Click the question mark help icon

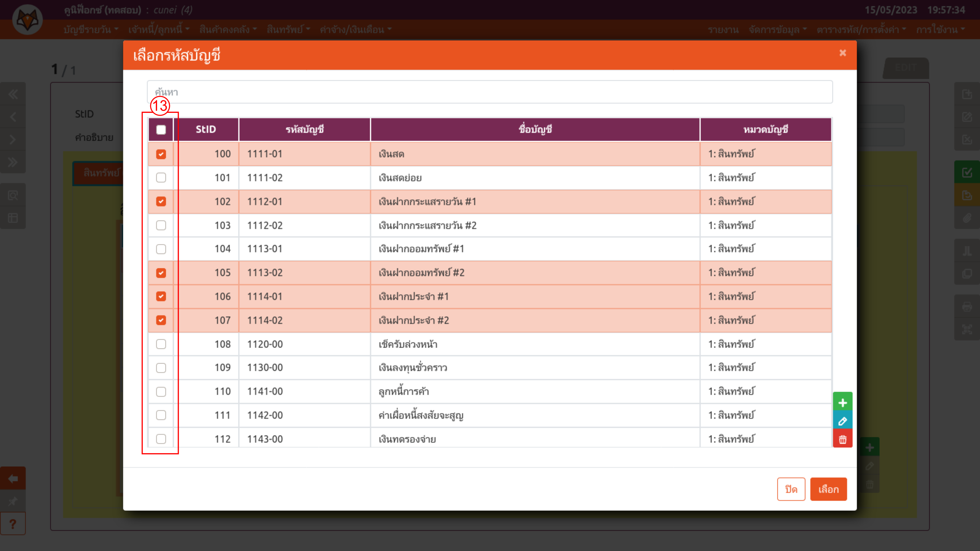coord(13,524)
